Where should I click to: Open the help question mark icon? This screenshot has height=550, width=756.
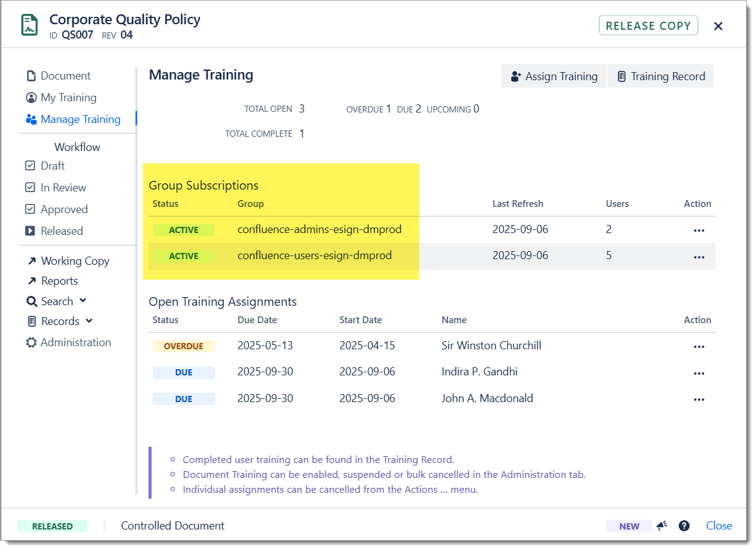pyautogui.click(x=684, y=526)
